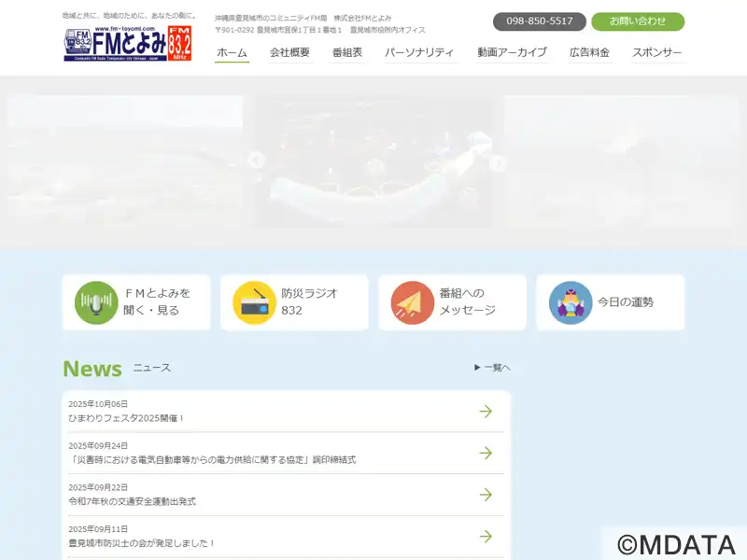Open the 番組表 menu item
Screen dimensions: 747x560
347,52
